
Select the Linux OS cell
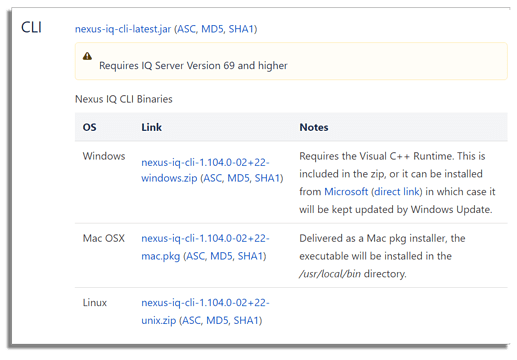tap(95, 303)
